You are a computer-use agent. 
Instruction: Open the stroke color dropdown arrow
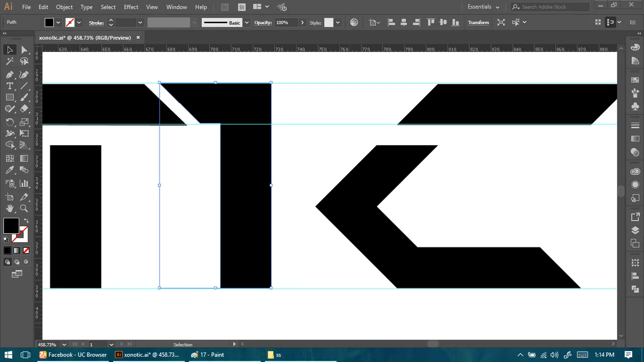pyautogui.click(x=79, y=23)
